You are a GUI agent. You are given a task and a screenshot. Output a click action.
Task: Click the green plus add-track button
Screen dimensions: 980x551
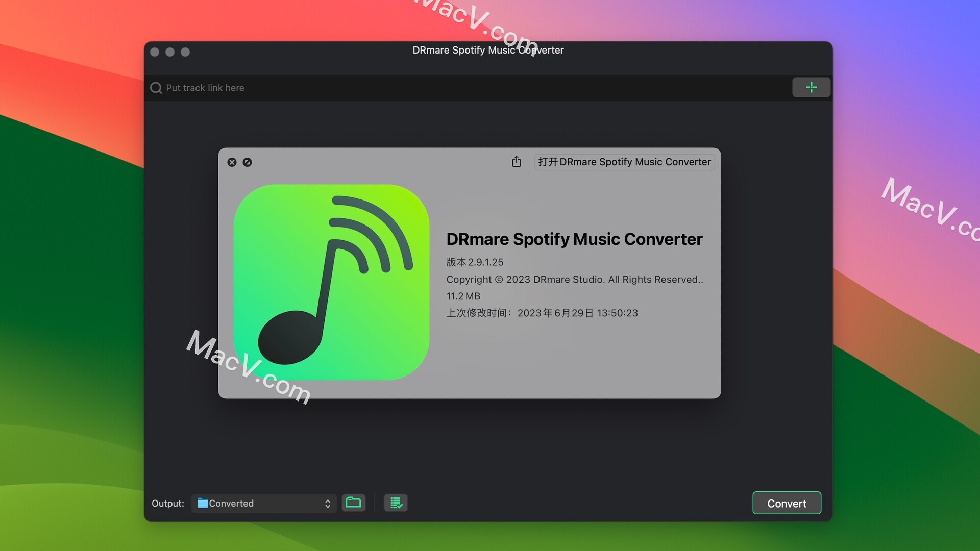coord(811,87)
